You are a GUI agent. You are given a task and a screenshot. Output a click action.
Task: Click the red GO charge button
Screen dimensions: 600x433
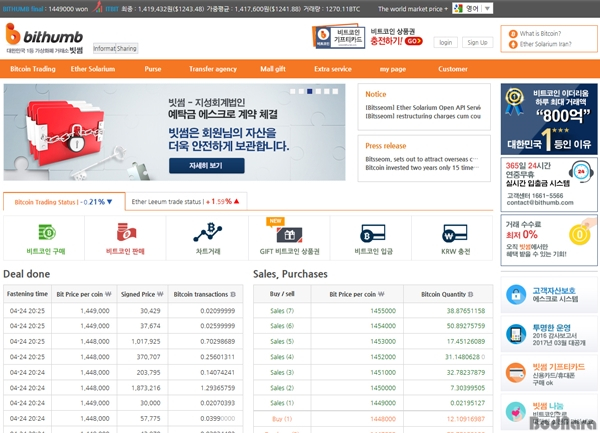(x=414, y=41)
